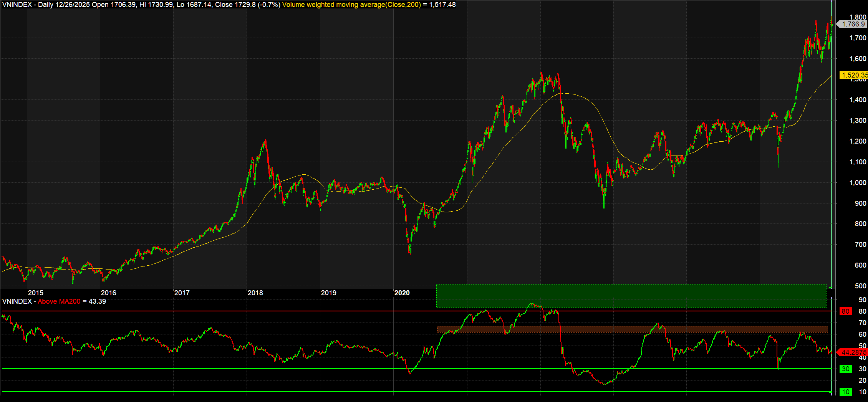The width and height of the screenshot is (868, 402).
Task: Click the green 10 level tag
Action: (x=845, y=392)
